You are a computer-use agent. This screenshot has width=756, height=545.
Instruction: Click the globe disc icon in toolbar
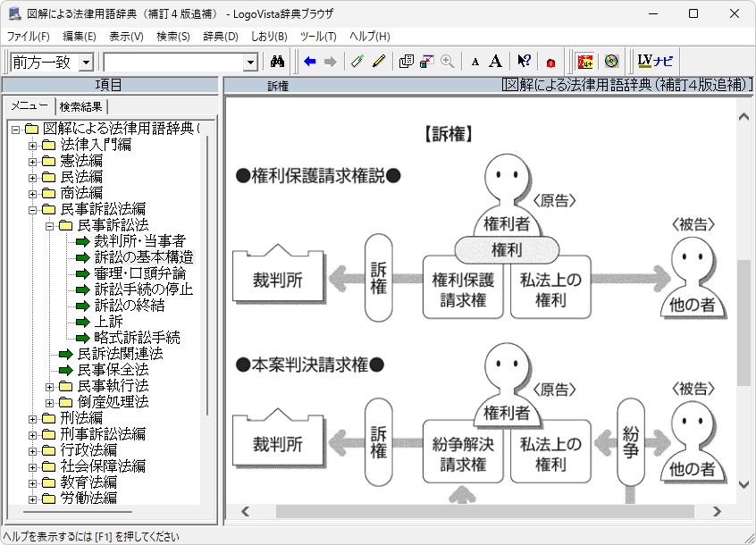coord(611,62)
